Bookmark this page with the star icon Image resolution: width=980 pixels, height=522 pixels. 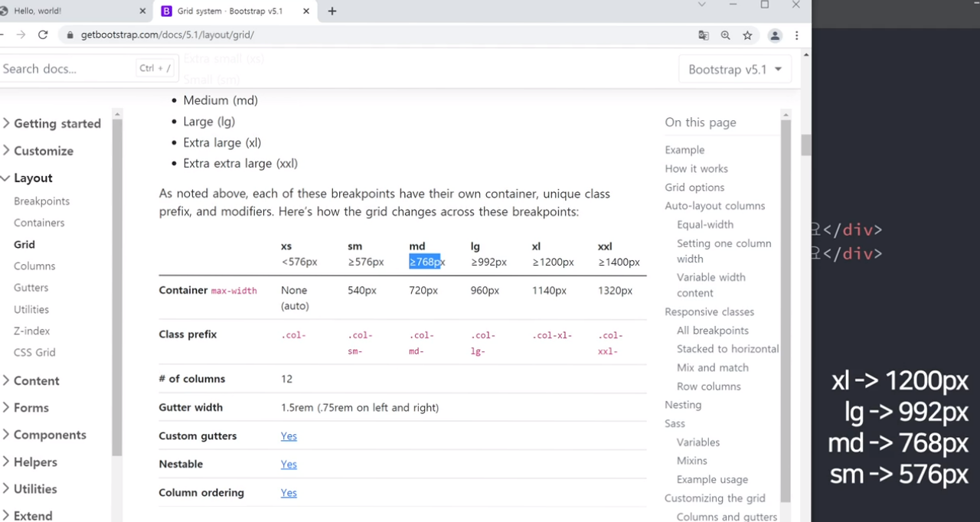click(748, 35)
